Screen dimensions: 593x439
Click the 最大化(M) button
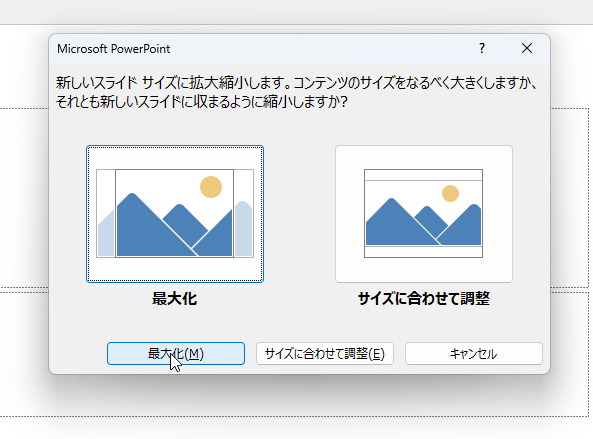point(176,354)
